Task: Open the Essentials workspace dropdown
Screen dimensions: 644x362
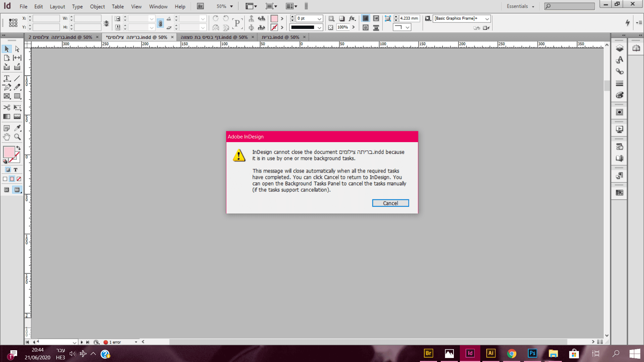Action: click(520, 6)
